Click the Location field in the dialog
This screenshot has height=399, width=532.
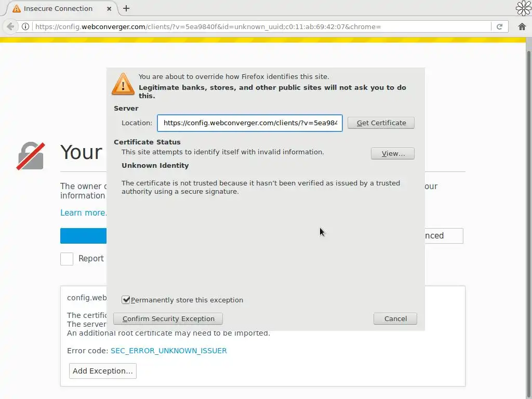(250, 123)
